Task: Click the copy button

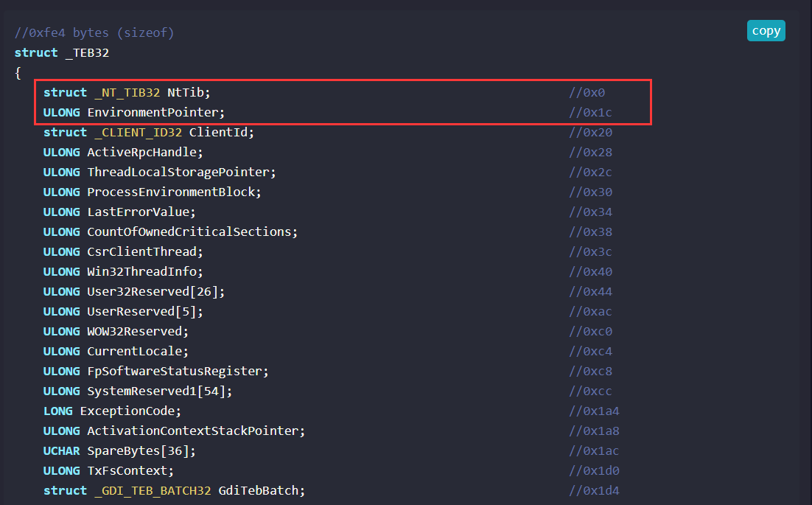Action: click(x=766, y=31)
